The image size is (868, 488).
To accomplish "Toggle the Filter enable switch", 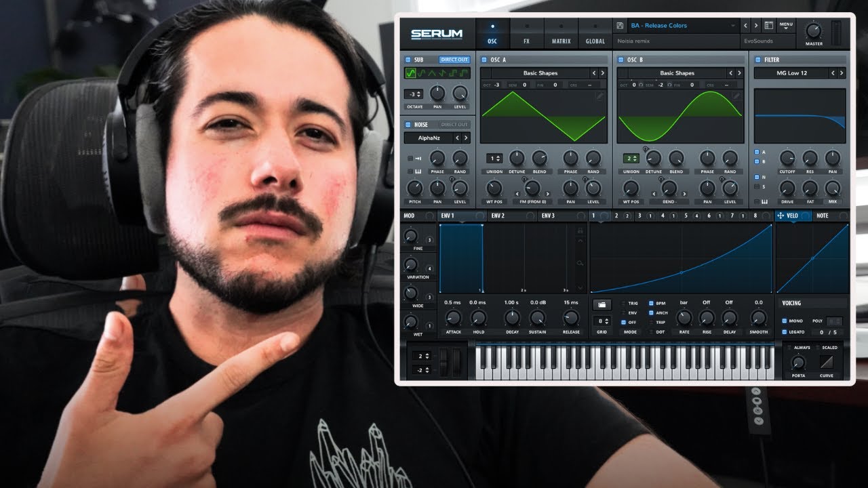I will click(x=757, y=60).
